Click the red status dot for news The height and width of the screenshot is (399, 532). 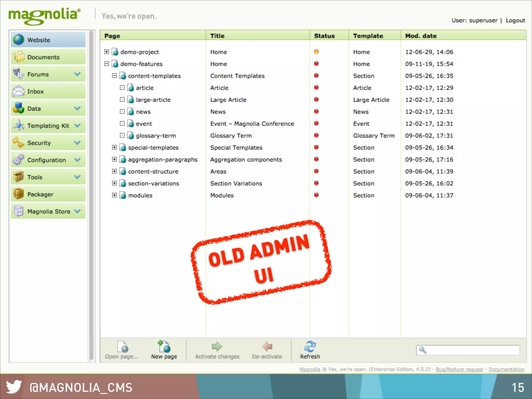316,111
